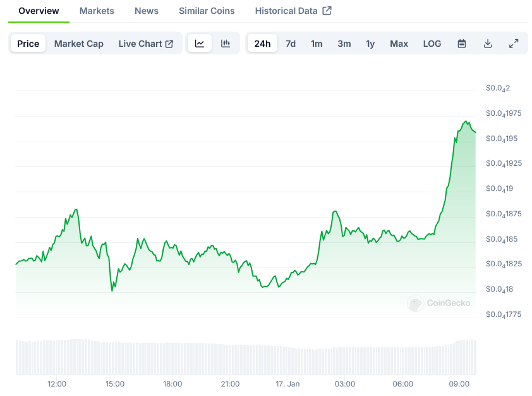Choose the 3m time range
532x396 pixels.
click(x=344, y=44)
